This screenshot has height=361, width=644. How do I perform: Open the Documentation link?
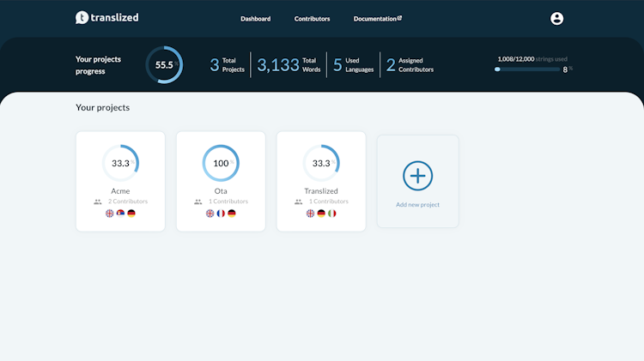(x=375, y=19)
